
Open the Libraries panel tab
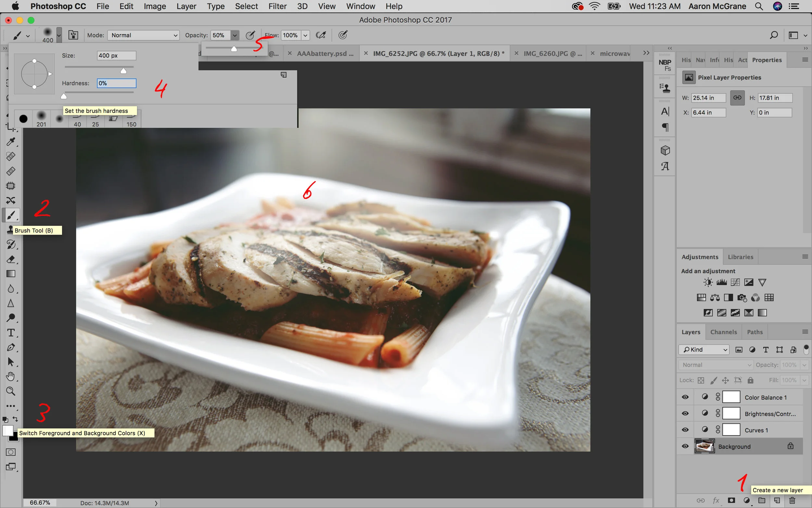point(740,257)
